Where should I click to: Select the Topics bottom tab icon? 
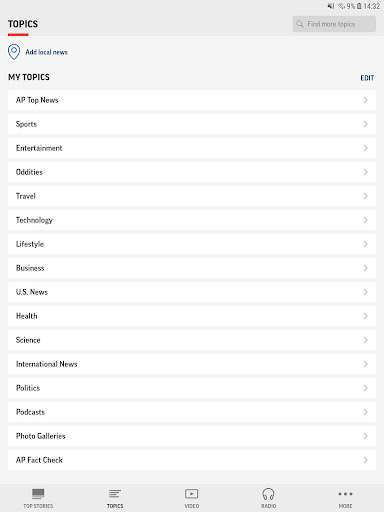pos(115,494)
